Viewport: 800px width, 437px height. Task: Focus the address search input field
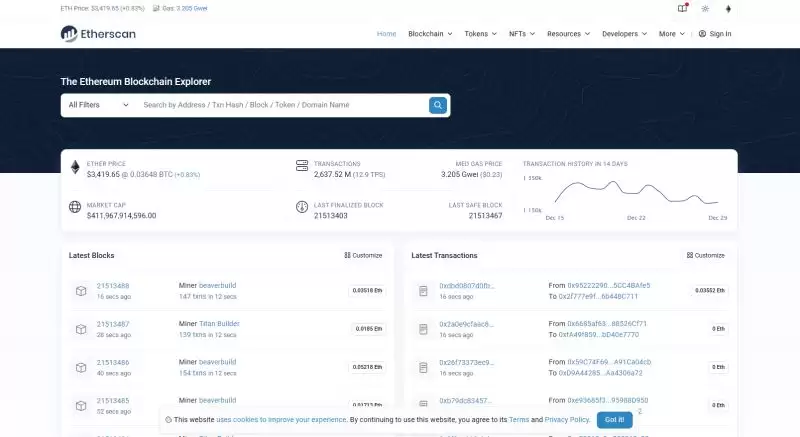tap(280, 105)
